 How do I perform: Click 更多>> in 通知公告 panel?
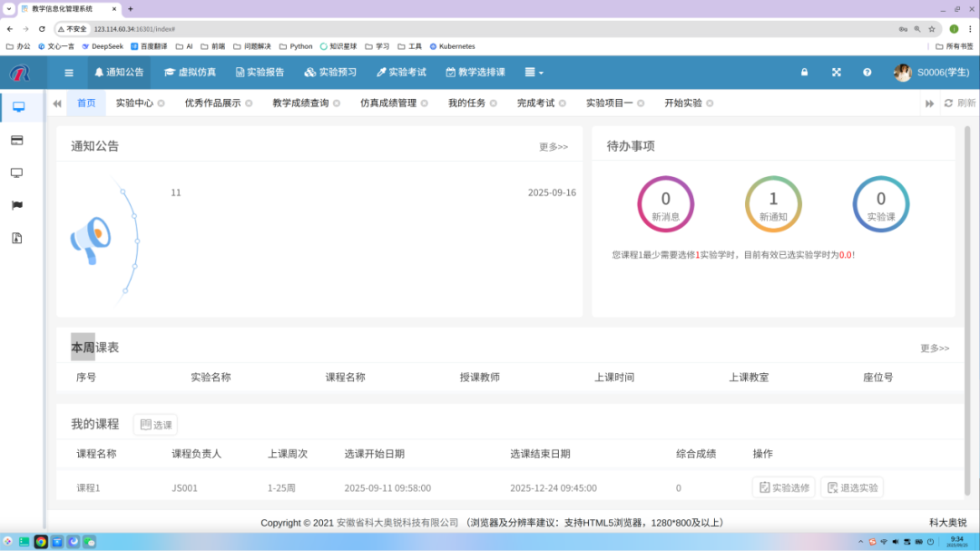pyautogui.click(x=554, y=147)
